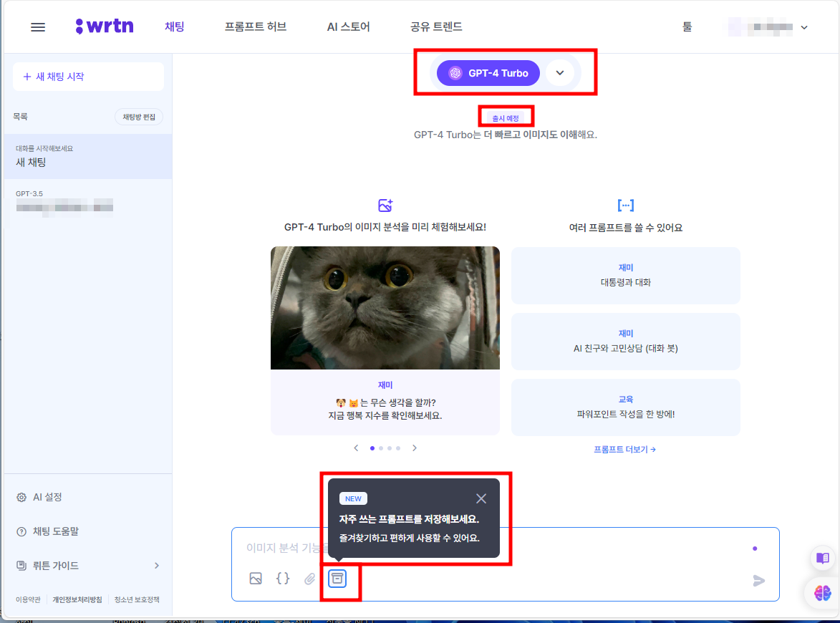The width and height of the screenshot is (840, 623).
Task: Click the cat image thumbnail
Action: pos(385,307)
